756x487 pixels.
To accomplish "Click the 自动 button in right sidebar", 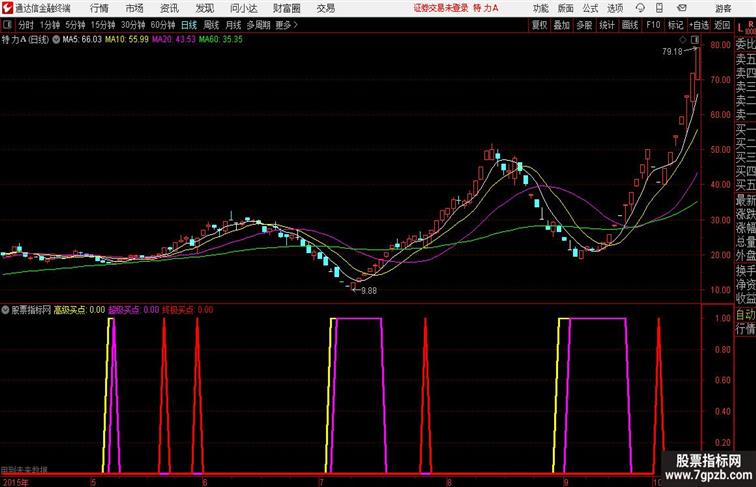I will pos(745,315).
